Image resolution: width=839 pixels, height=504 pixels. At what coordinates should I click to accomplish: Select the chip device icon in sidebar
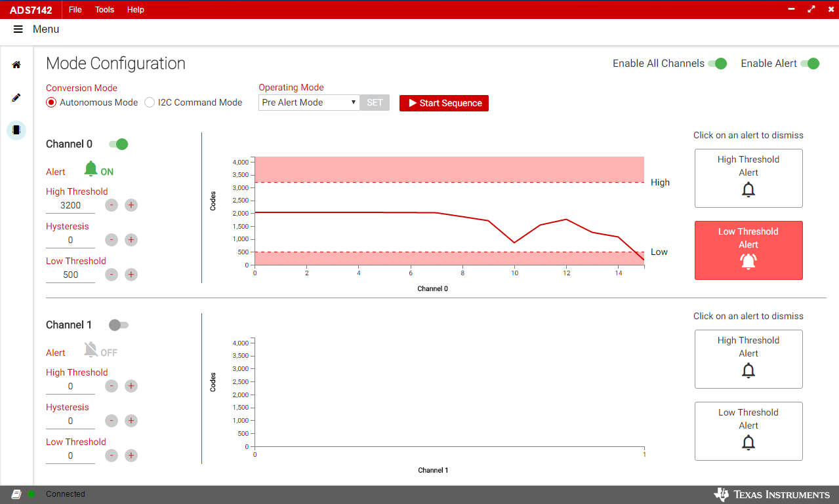(x=16, y=130)
